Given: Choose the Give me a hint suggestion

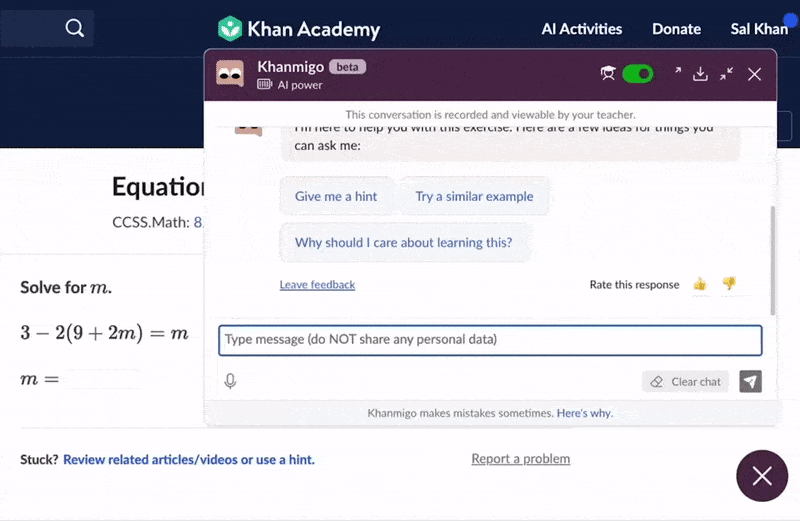Looking at the screenshot, I should click(x=336, y=196).
